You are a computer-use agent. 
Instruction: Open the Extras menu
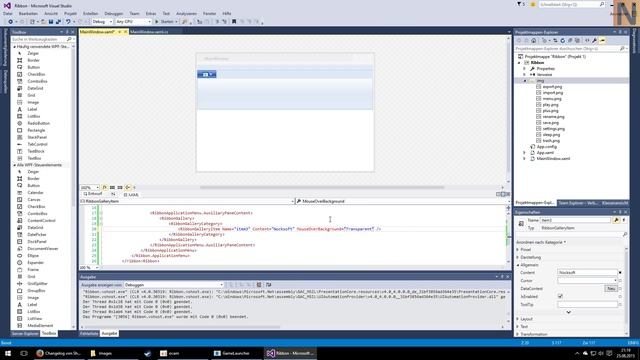151,13
